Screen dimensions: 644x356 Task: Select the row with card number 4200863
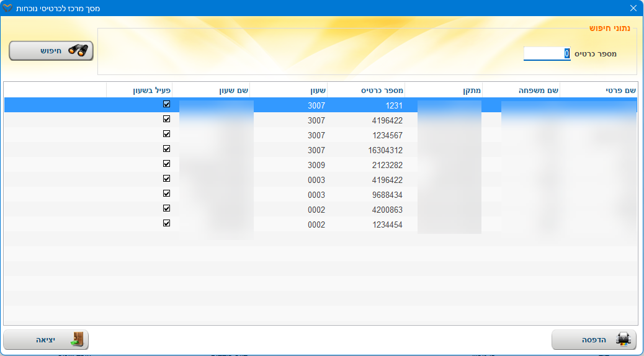(366, 210)
